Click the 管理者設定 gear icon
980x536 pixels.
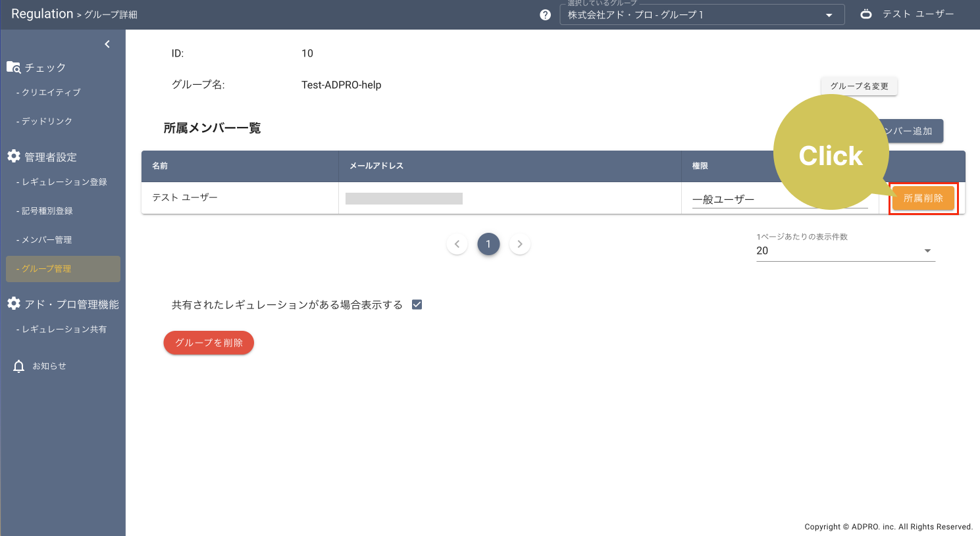pos(14,157)
